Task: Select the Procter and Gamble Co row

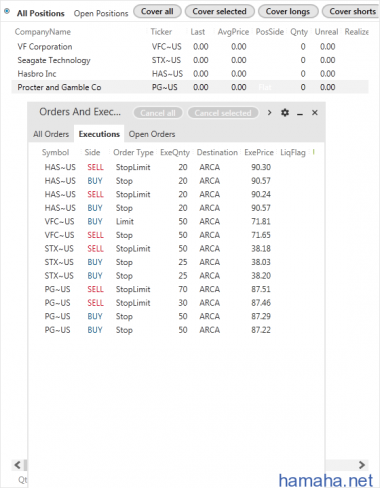Action: click(190, 87)
